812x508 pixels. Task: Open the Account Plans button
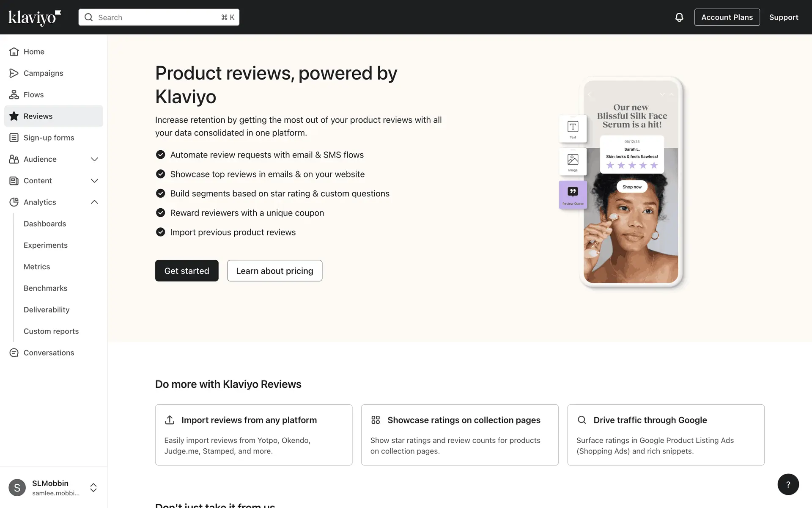(x=727, y=17)
